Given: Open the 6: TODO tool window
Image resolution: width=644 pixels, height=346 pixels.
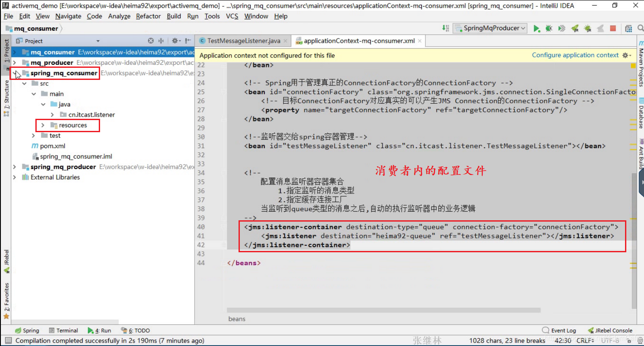Looking at the screenshot, I should point(135,330).
